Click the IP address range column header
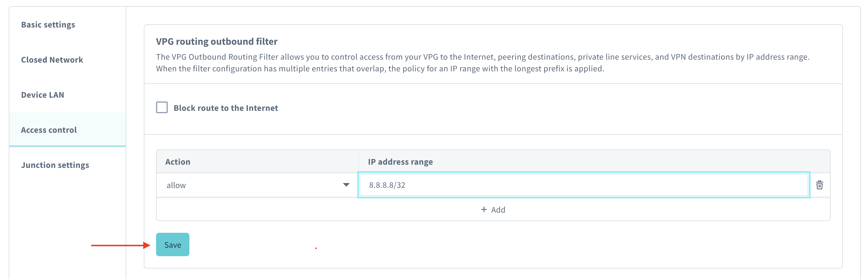The image size is (868, 279). coord(400,162)
